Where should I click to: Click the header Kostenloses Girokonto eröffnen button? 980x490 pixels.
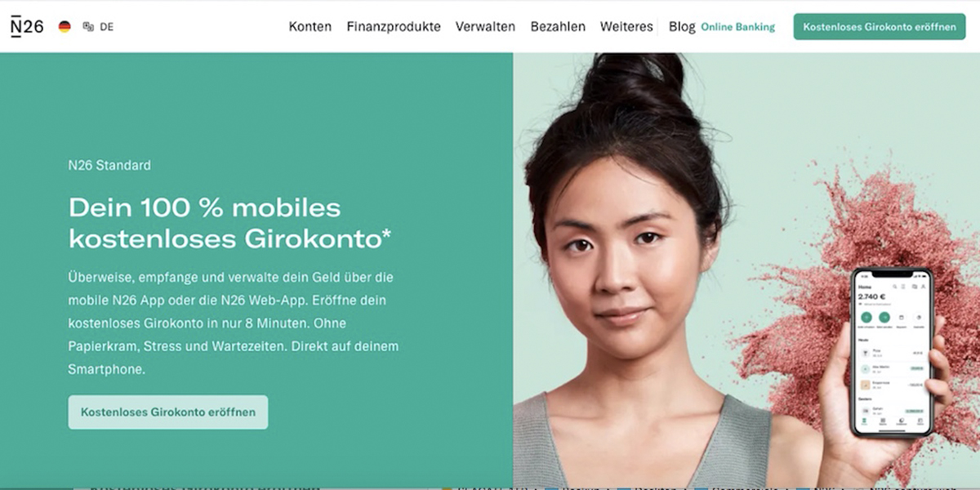pos(880,26)
